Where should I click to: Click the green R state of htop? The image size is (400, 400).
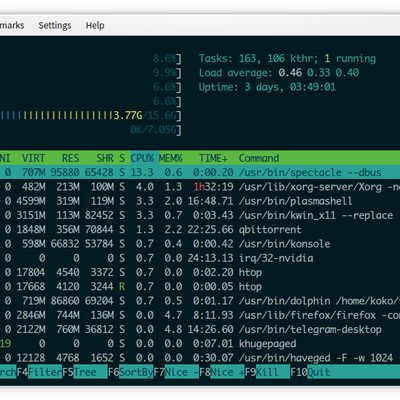tap(122, 287)
